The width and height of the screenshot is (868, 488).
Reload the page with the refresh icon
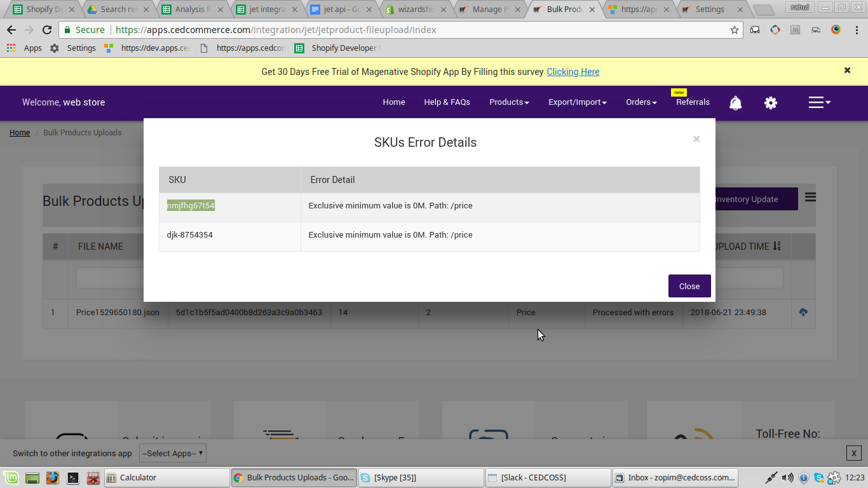[47, 30]
